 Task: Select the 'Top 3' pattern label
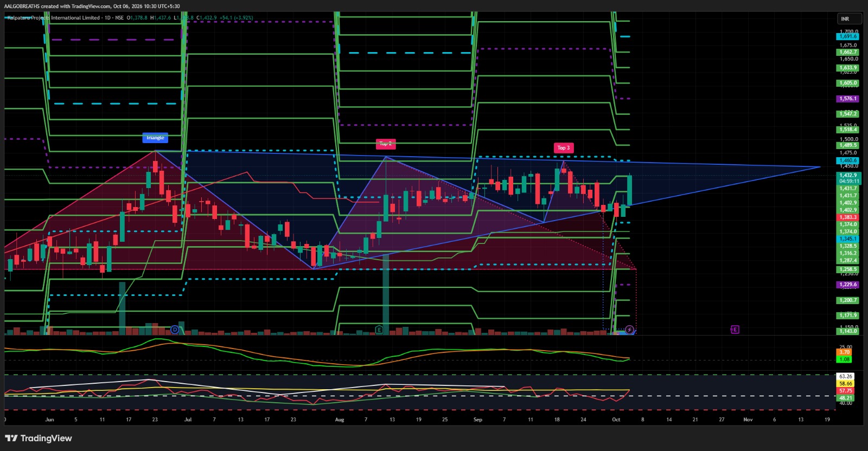click(x=564, y=147)
